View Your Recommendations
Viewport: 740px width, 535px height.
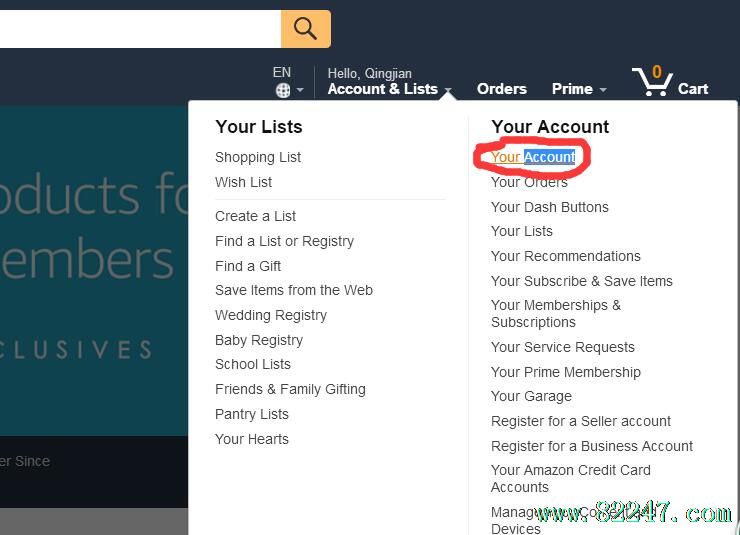pos(565,256)
